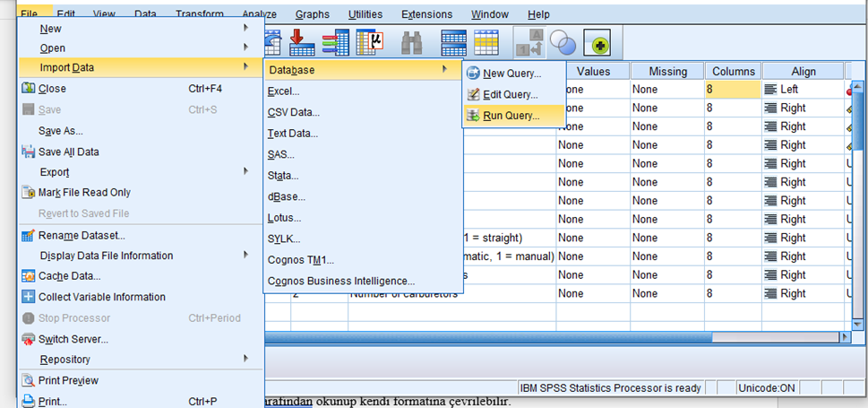
Task: Expand the Import Data submenu arrow
Action: (245, 67)
